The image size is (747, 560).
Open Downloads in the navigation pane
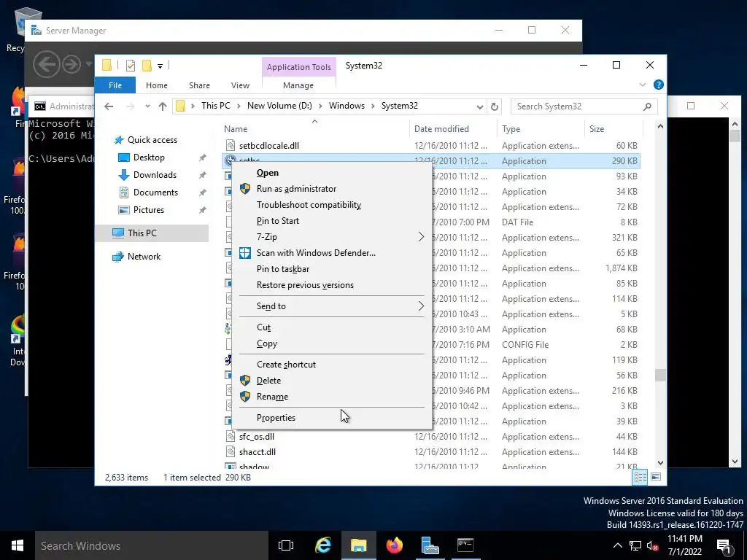point(155,175)
